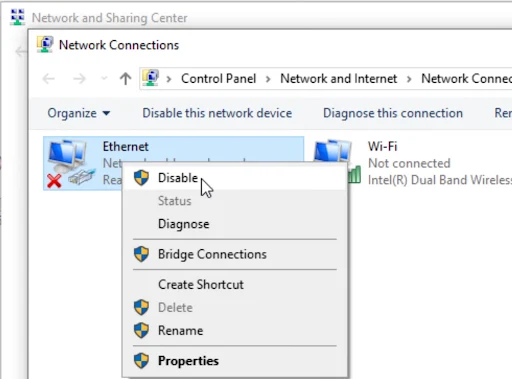Select the Wi-Fi adapter icon
Viewport: 512px width, 379px height.
click(x=337, y=162)
